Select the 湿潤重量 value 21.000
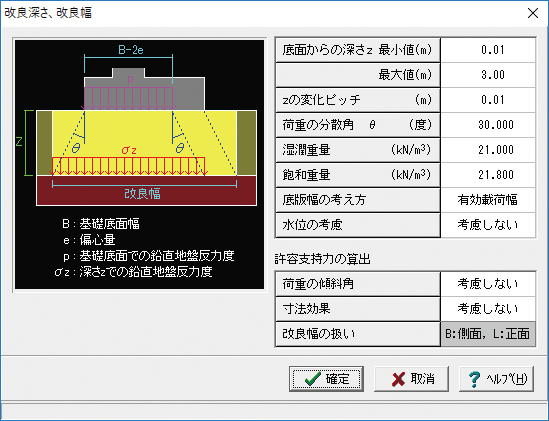Screen dimensions: 549x421 coord(488,150)
